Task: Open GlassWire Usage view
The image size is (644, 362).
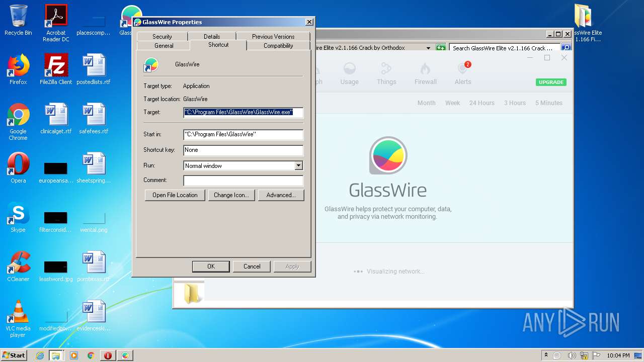Action: click(349, 73)
